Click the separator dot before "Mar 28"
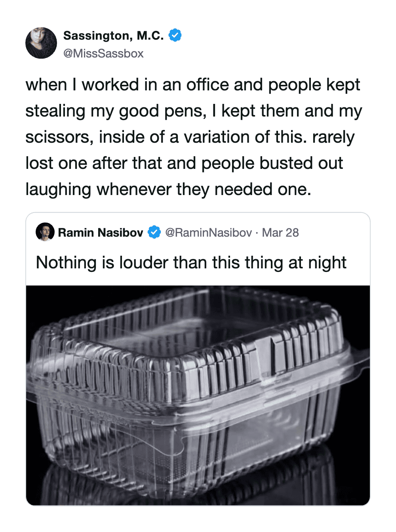The image size is (396, 532). pos(257,233)
